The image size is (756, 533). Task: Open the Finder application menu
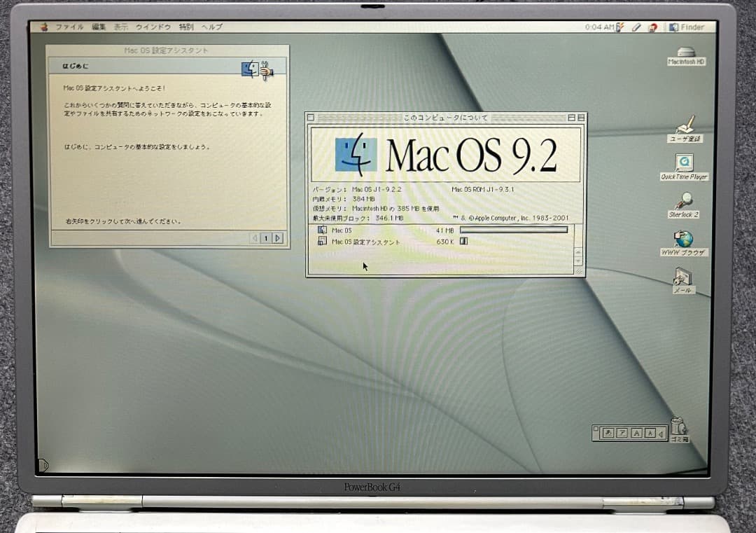point(688,27)
